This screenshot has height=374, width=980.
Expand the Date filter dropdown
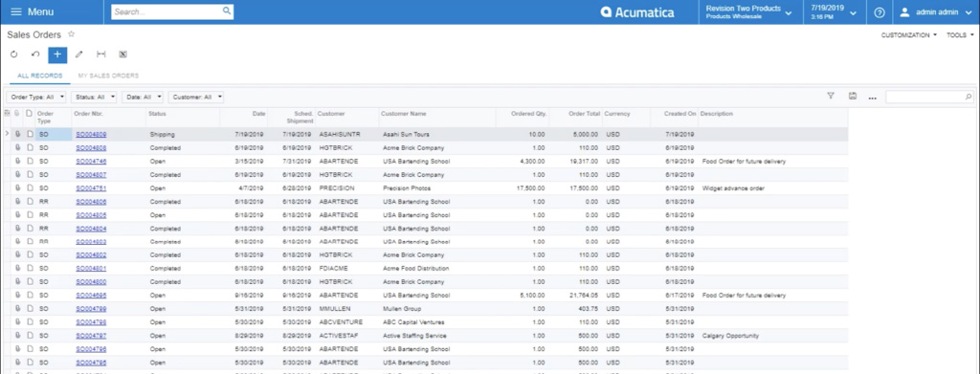point(144,97)
